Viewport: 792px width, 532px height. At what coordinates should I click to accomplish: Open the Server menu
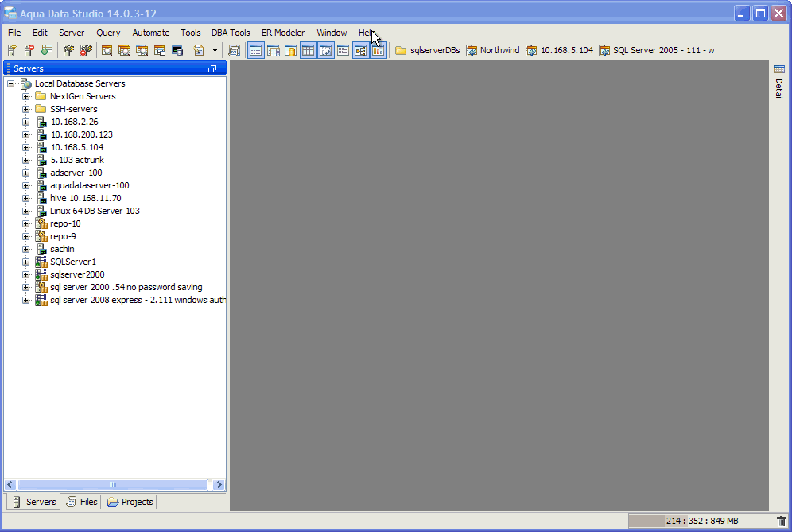(x=72, y=33)
